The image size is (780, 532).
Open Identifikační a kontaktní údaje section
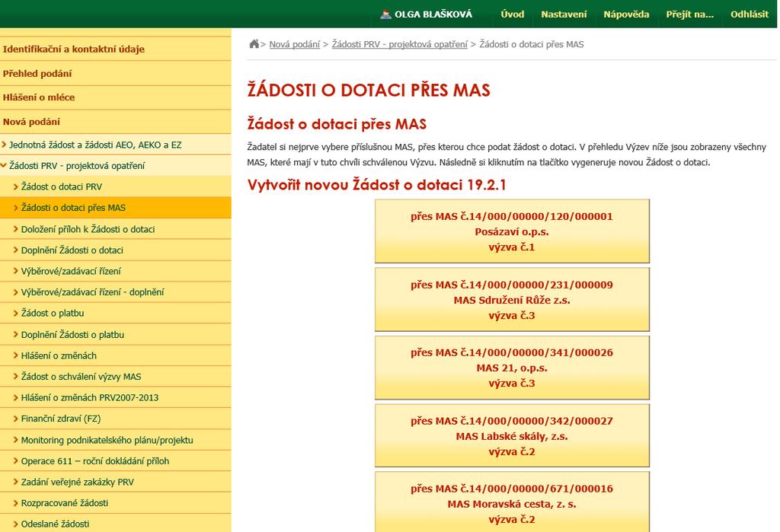pos(116,49)
